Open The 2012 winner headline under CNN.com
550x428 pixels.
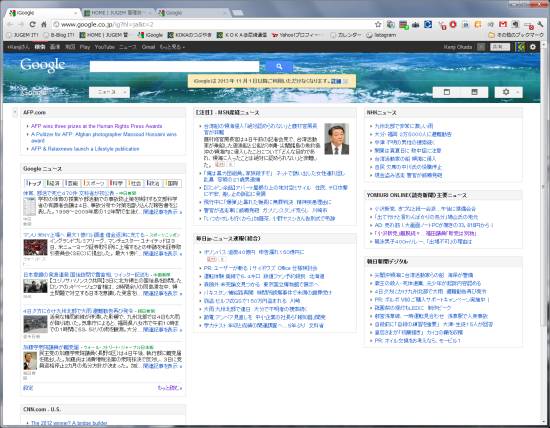pyautogui.click(x=69, y=423)
